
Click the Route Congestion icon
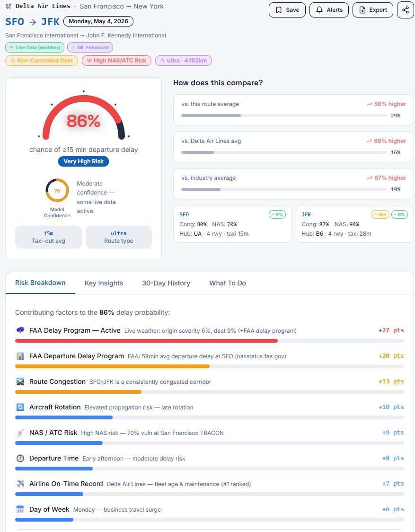pyautogui.click(x=20, y=381)
